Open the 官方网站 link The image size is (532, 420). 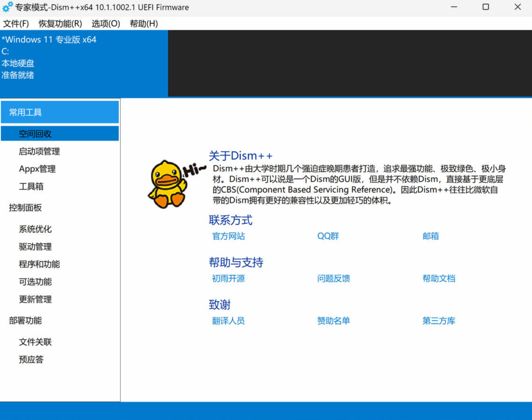pos(229,236)
